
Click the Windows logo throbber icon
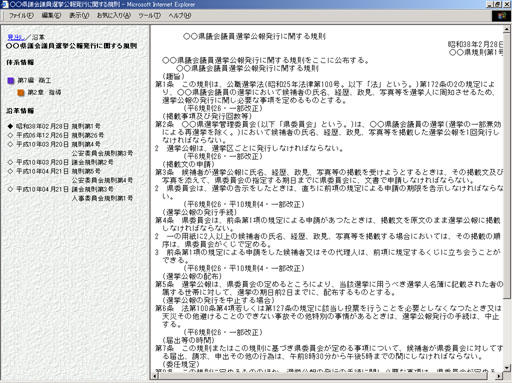(502, 16)
